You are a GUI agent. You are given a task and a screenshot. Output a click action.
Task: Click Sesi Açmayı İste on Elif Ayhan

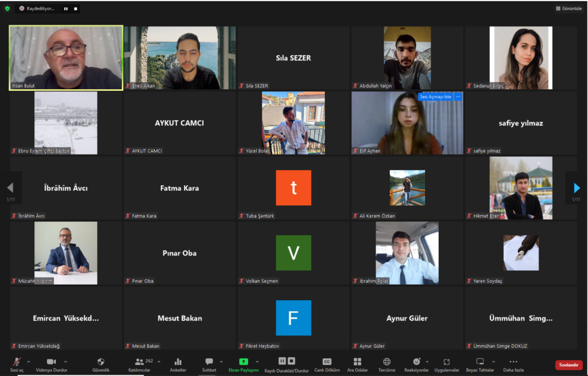click(x=436, y=97)
